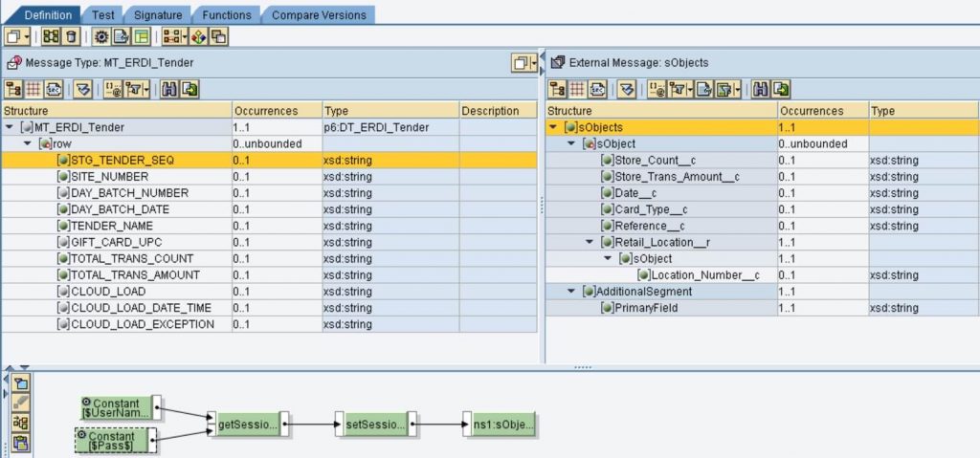The width and height of the screenshot is (980, 458).
Task: Open the filter dropdown arrow in source toolbar
Action: 146,90
